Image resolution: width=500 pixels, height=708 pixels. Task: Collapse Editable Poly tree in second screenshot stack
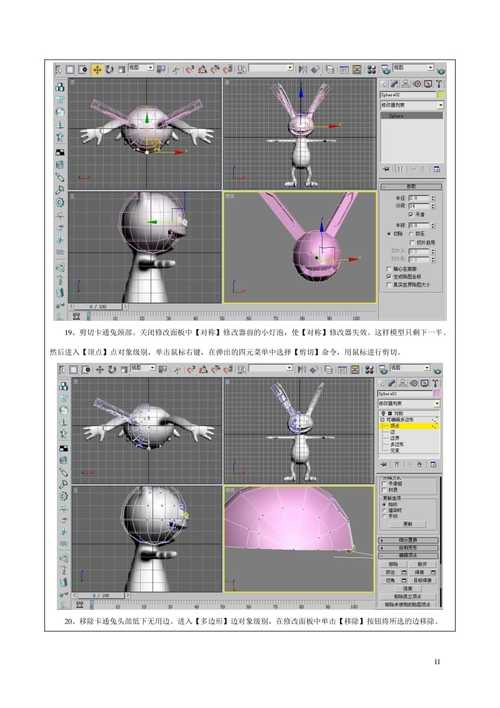click(x=383, y=420)
